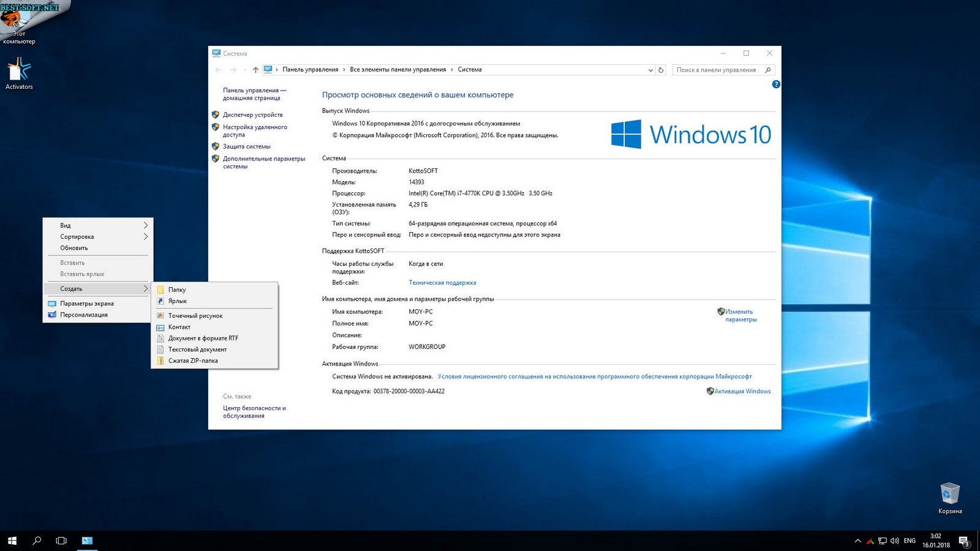
Task: Minimize the Система window
Action: click(723, 53)
